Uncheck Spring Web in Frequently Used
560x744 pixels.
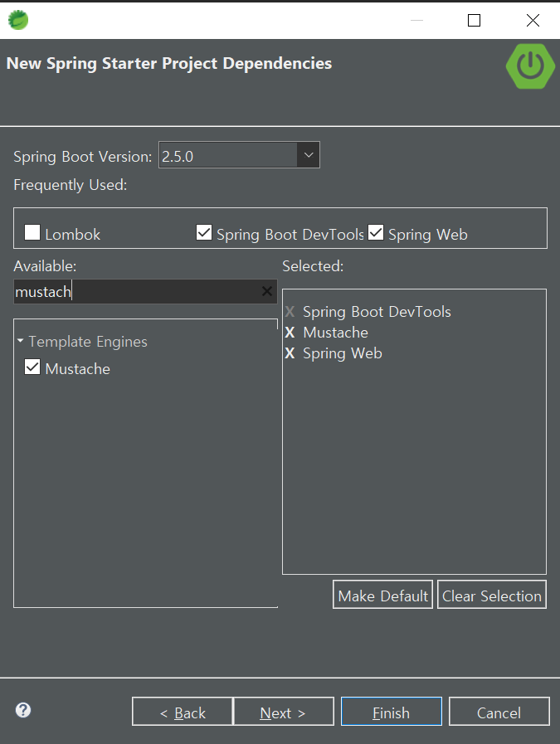376,232
